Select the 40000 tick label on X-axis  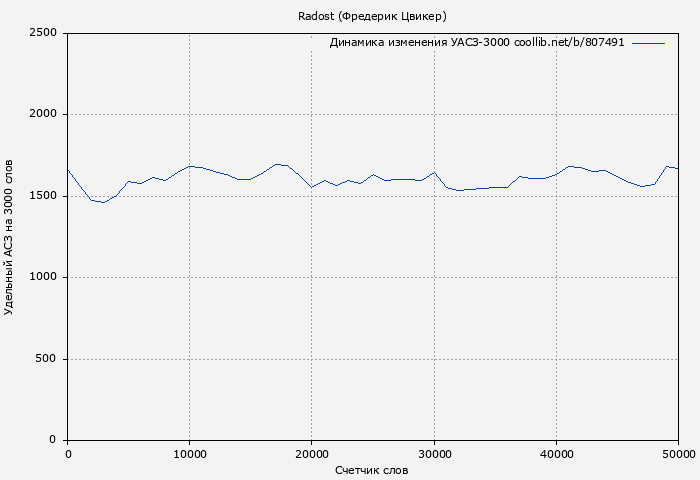pyautogui.click(x=556, y=454)
